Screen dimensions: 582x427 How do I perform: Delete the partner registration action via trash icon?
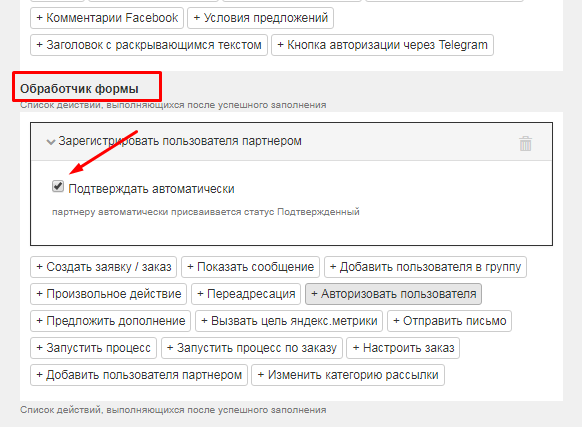click(x=525, y=143)
